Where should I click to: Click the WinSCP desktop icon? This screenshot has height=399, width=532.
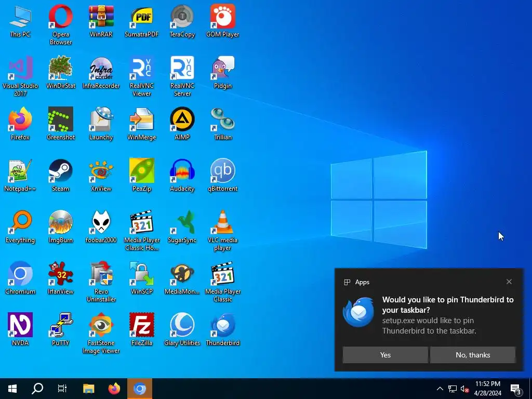point(141,278)
